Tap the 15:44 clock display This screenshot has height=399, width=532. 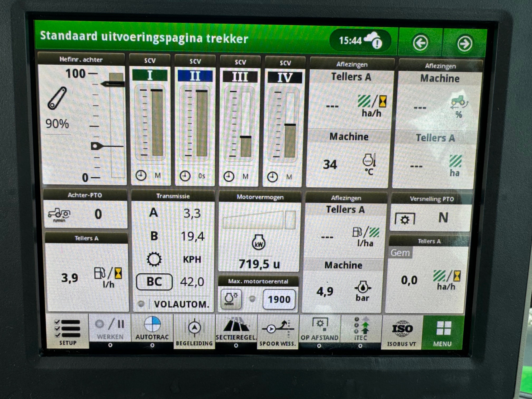(350, 40)
